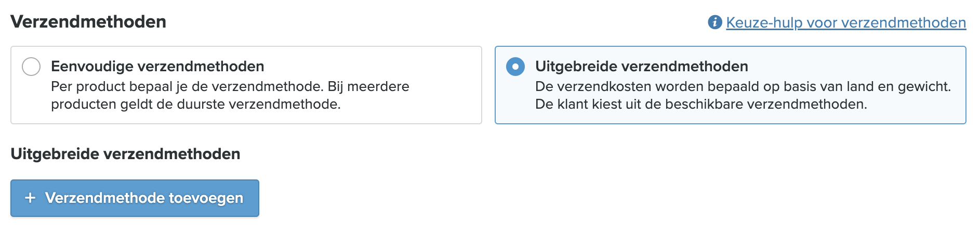Screen dimensions: 980x233
Task: Click the info icon beside Keuze-hulp
Action: pyautogui.click(x=715, y=22)
